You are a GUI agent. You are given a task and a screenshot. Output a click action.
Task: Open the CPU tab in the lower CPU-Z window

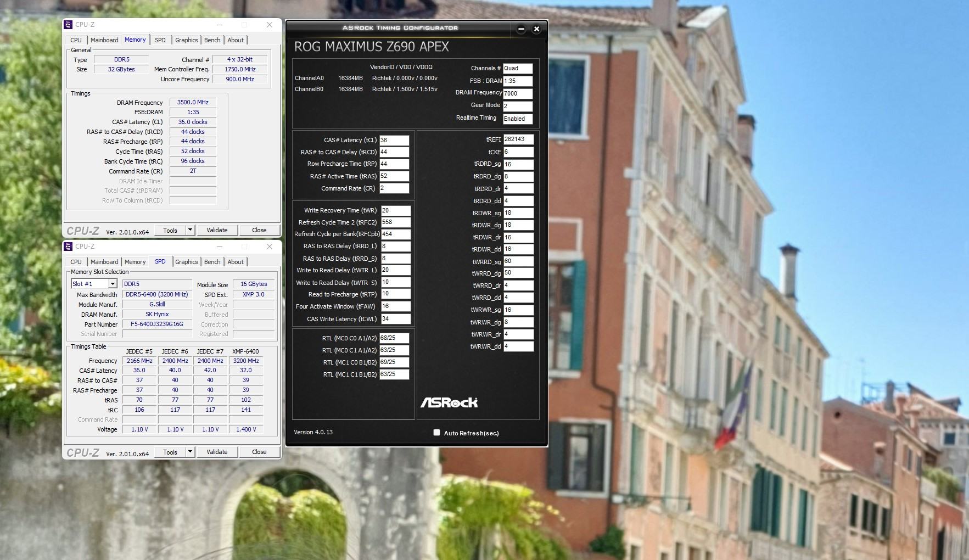pyautogui.click(x=76, y=262)
